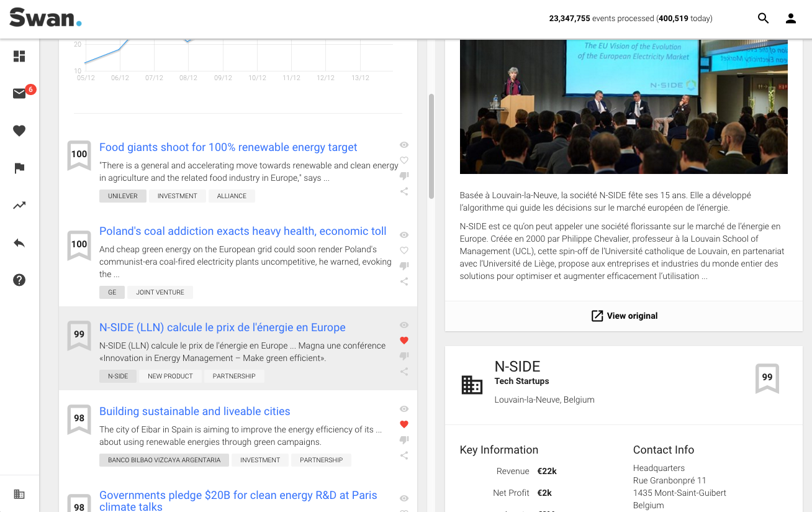Click the score 99 bookmark on the N-SIDE article
This screenshot has width=812, height=512.
tap(79, 335)
